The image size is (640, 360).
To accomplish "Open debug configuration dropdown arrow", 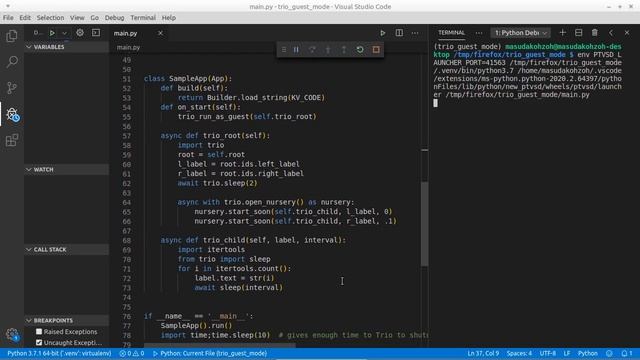I will click(x=64, y=33).
